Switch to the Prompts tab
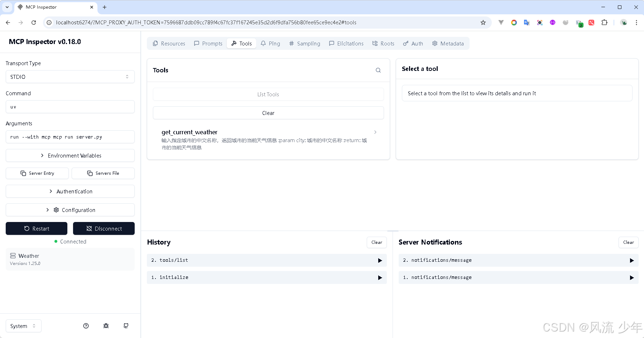 [208, 43]
